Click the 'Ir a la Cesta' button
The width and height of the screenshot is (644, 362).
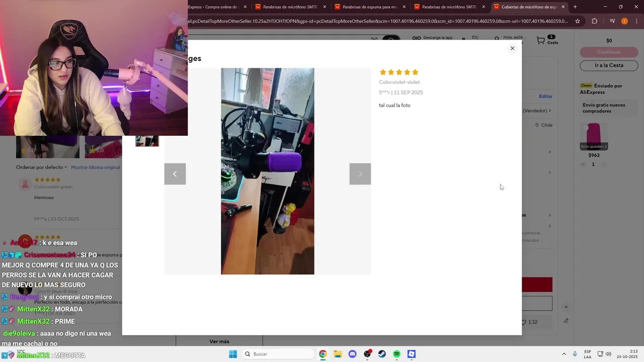609,65
